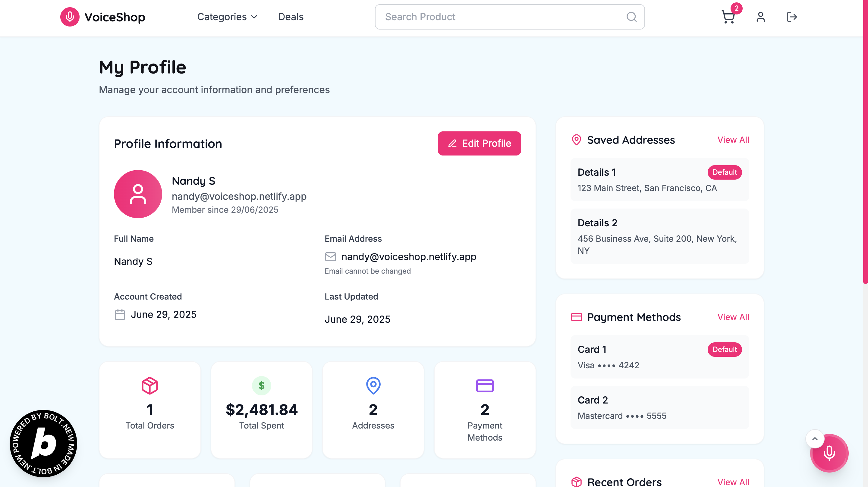This screenshot has width=868, height=487.
Task: View all payment methods
Action: (x=733, y=317)
